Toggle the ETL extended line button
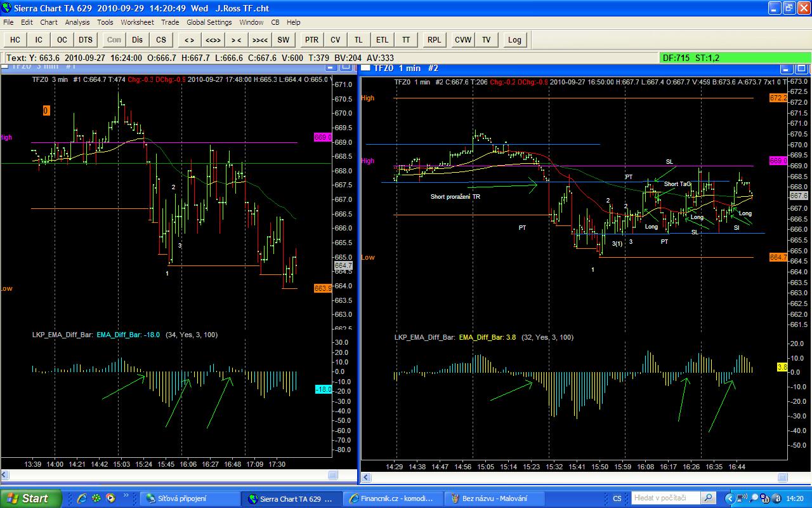Viewport: 812px width, 508px height. tap(382, 40)
